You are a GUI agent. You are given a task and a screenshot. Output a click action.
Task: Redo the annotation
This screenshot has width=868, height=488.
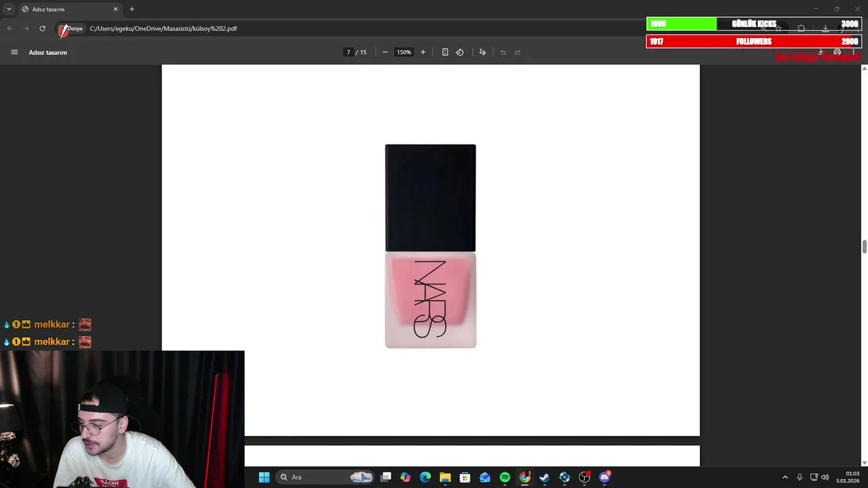tap(517, 52)
